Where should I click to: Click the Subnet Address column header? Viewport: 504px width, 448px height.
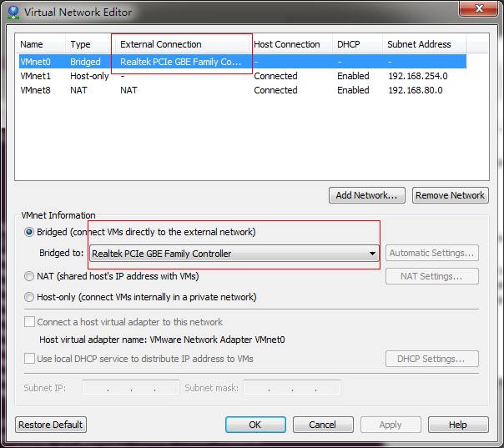pyautogui.click(x=424, y=44)
